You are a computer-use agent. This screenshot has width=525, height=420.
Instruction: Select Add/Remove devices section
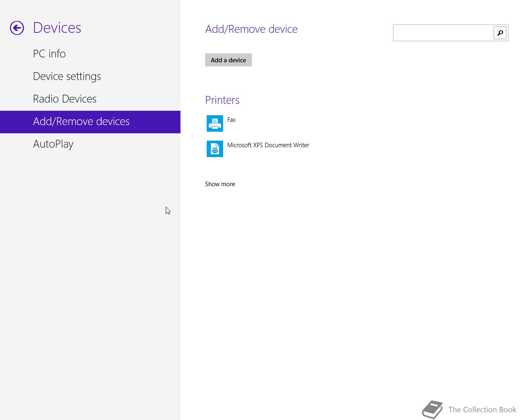(x=90, y=122)
